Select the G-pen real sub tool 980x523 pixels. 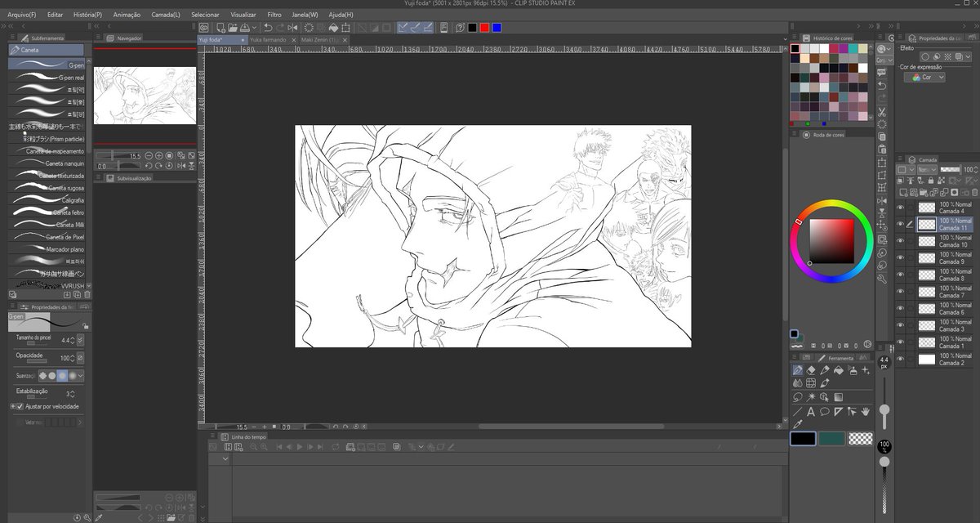(47, 78)
